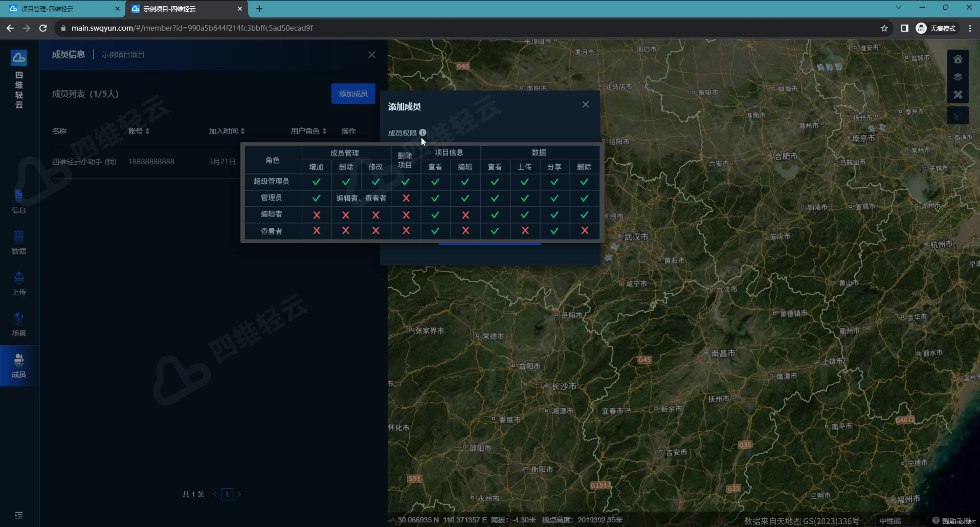Click the 3D cube icon on map
Viewport: 980px width, 527px height.
coord(958,116)
